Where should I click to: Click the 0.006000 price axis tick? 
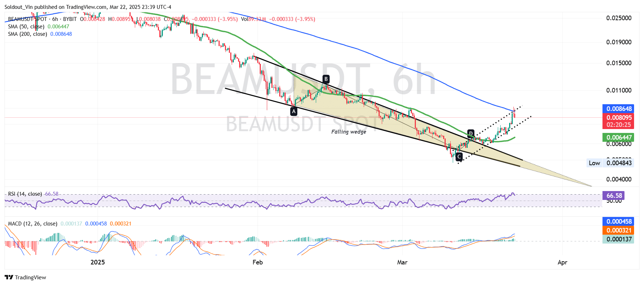[x=619, y=144]
